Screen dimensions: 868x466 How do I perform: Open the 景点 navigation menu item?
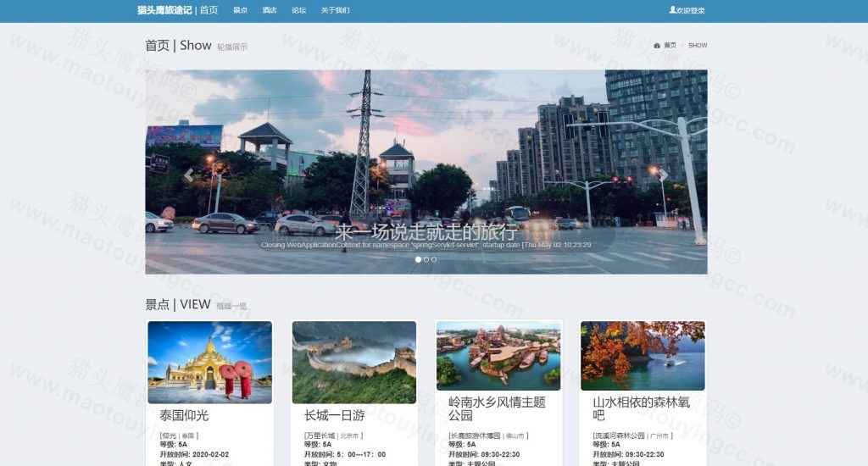click(x=240, y=10)
